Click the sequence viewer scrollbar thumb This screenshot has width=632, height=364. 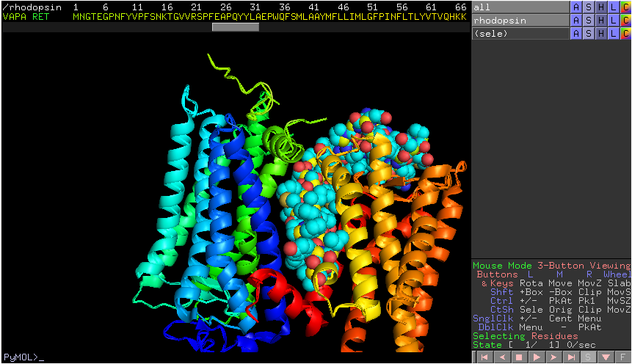236,27
